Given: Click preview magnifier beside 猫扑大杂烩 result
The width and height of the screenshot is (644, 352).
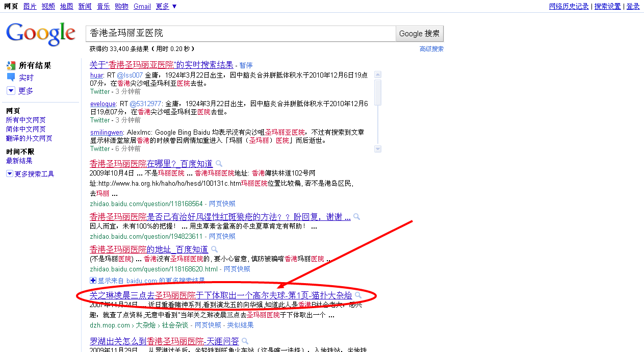Looking at the screenshot, I should click(358, 295).
